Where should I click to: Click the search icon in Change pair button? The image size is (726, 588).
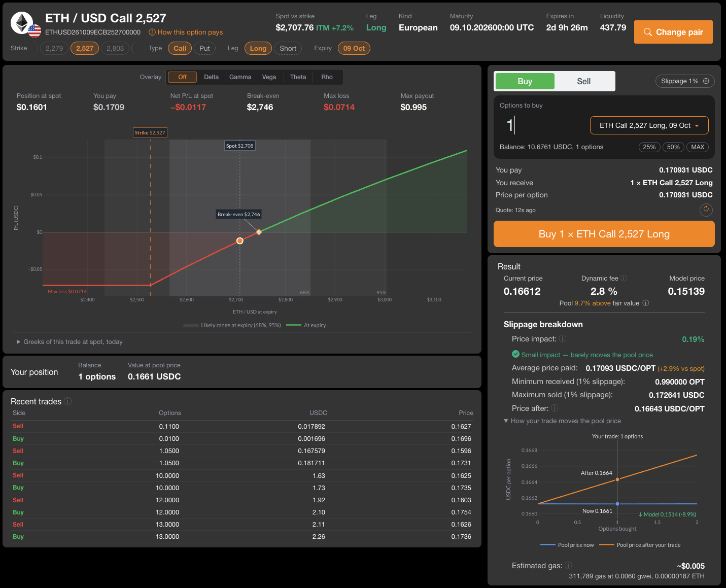(x=648, y=32)
